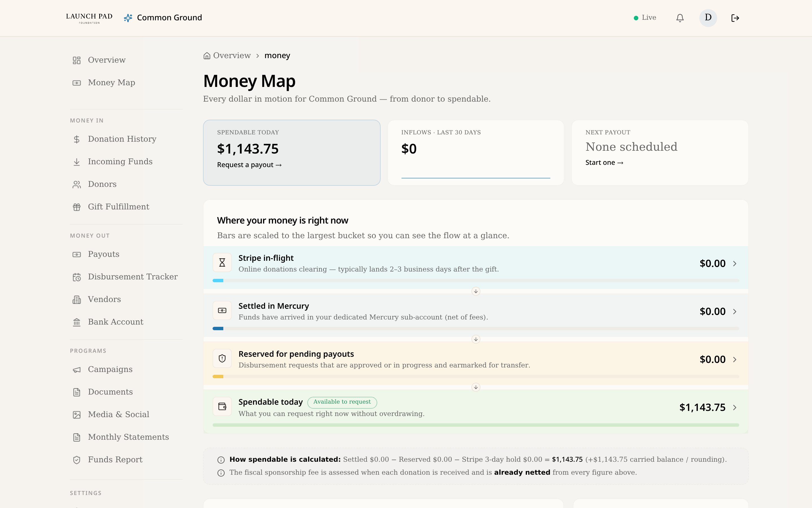812x508 pixels.
Task: Expand Reserved for pending payouts chevron
Action: coord(735,360)
